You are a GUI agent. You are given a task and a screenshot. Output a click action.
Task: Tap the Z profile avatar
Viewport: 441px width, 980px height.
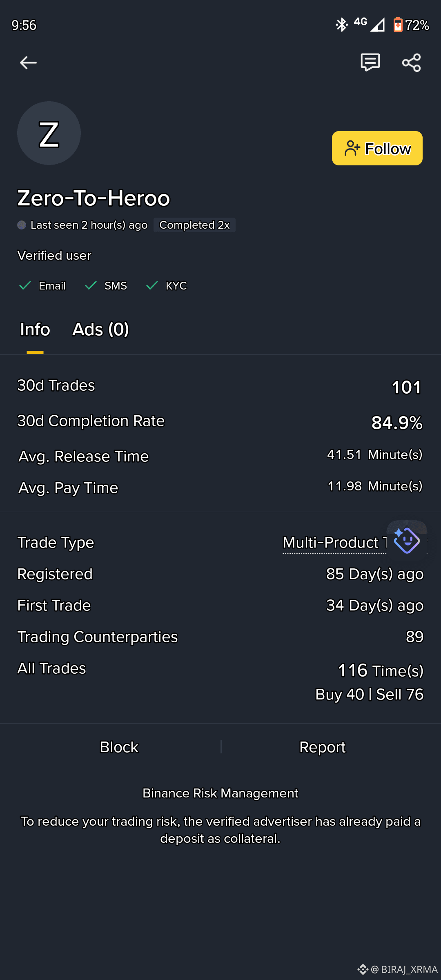tap(49, 133)
